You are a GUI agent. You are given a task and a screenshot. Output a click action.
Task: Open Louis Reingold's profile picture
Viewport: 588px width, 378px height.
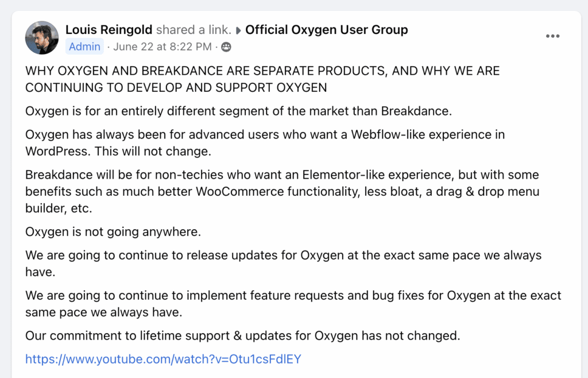[x=42, y=37]
